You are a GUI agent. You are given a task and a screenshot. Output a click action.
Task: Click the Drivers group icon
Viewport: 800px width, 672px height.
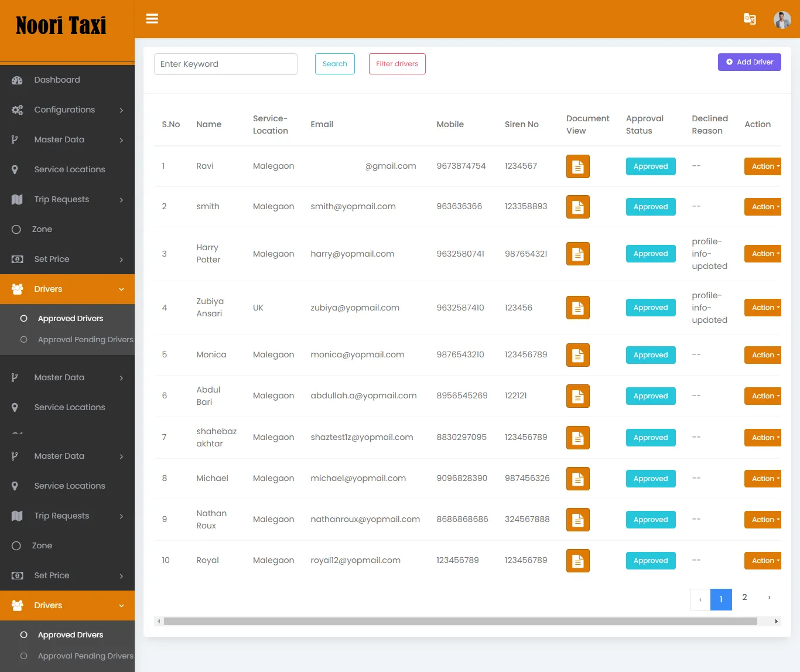(16, 289)
